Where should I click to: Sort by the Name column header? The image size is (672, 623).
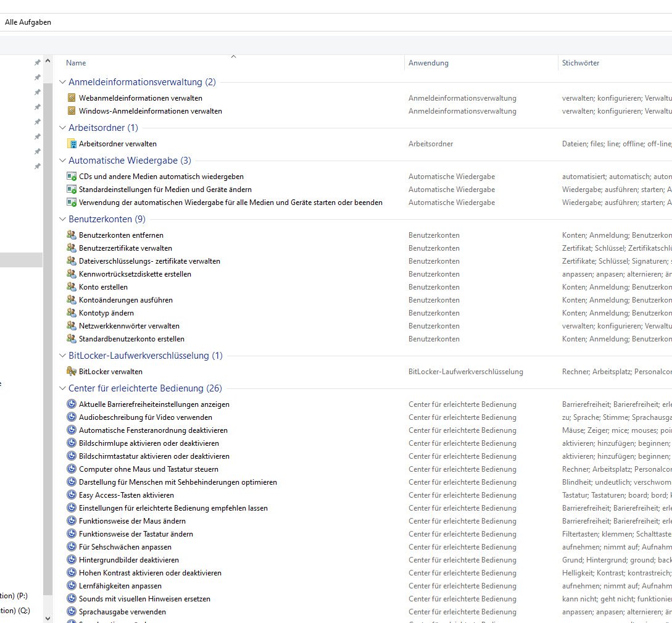click(x=77, y=63)
